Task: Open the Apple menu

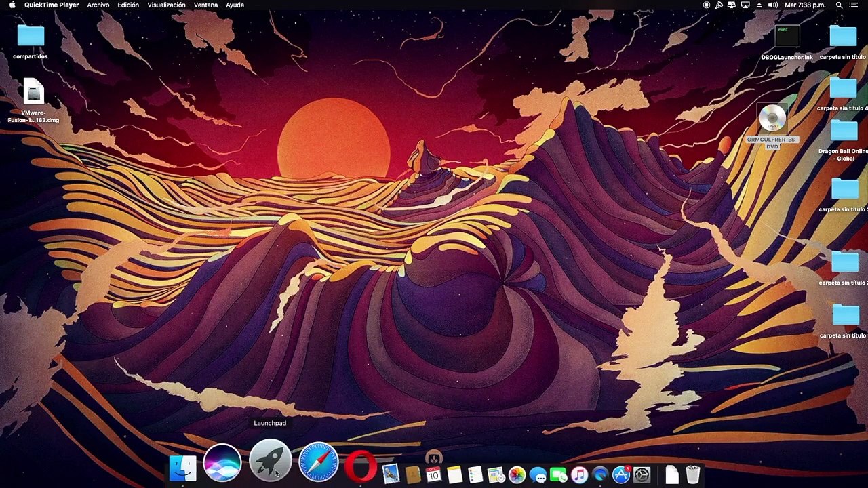Action: click(x=12, y=5)
